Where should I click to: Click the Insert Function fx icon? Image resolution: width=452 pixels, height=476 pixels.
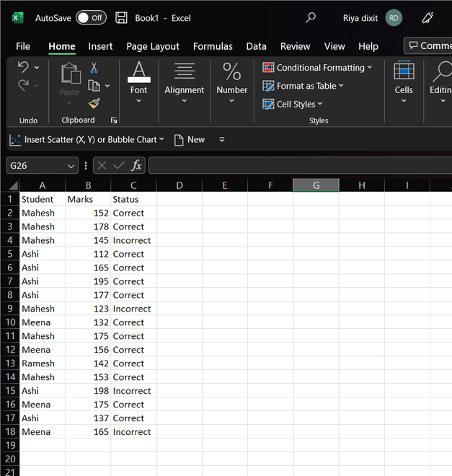point(136,166)
